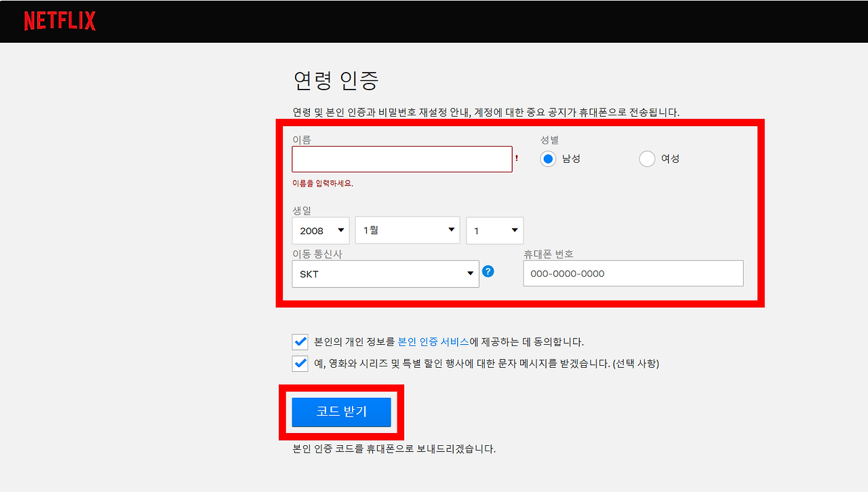Screen dimensions: 868x492
Task: Click the arrow on the 1월 month selector
Action: [x=452, y=230]
